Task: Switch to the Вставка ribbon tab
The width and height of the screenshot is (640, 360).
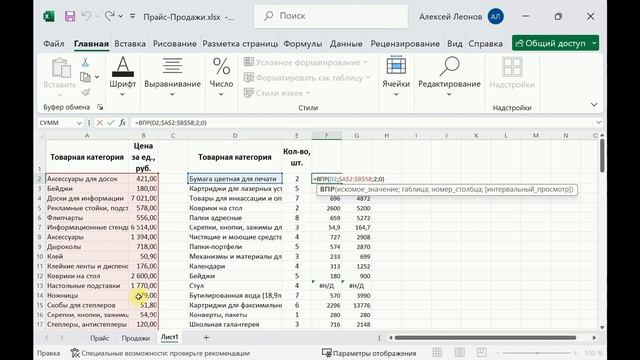Action: click(x=130, y=43)
